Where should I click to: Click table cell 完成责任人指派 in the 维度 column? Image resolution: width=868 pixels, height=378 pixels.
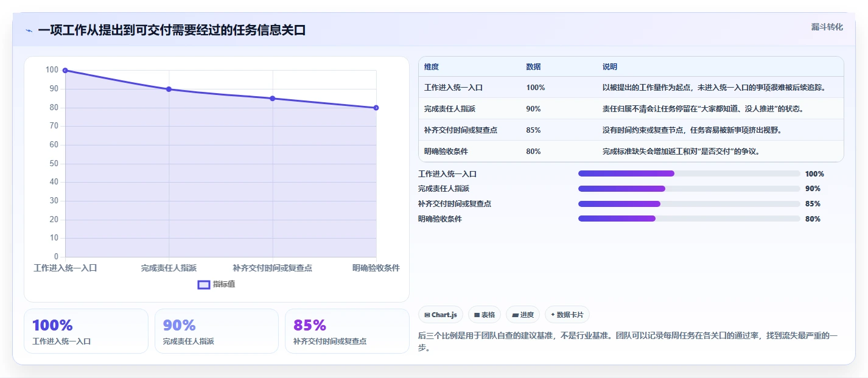click(450, 109)
